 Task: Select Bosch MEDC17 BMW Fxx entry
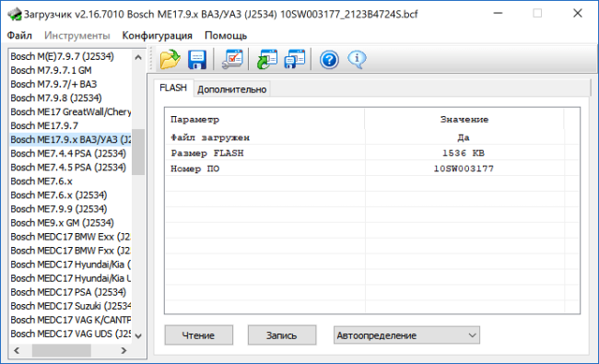(71, 251)
